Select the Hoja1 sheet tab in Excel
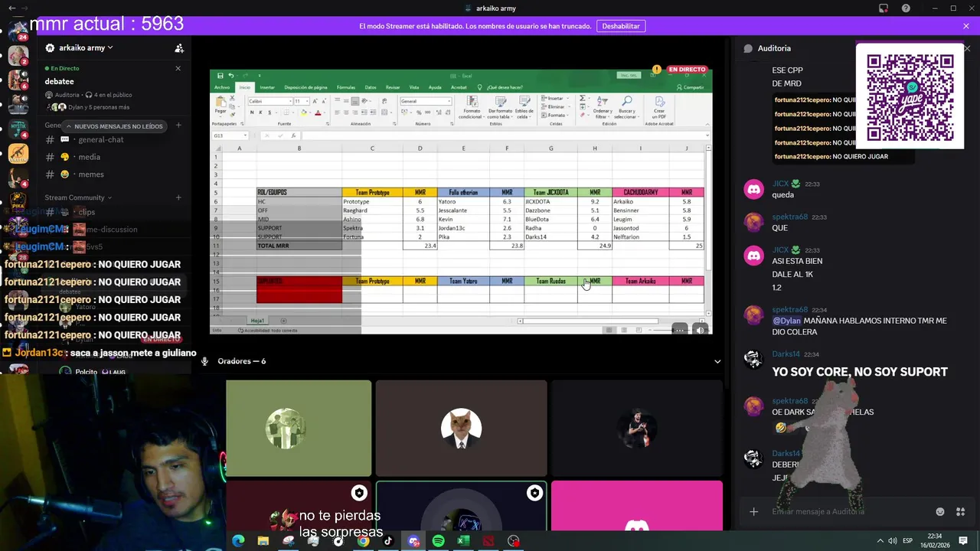This screenshot has height=551, width=980. click(257, 321)
